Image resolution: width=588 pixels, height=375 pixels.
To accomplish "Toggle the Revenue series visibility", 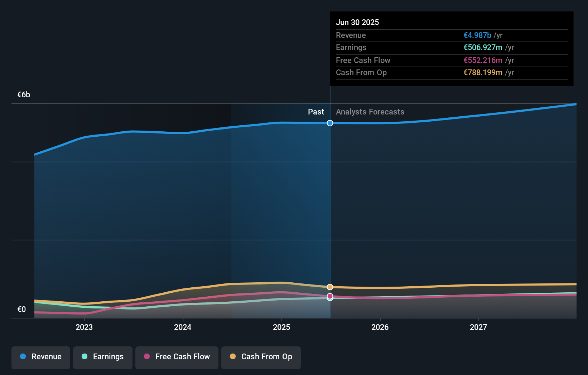I will (x=40, y=357).
